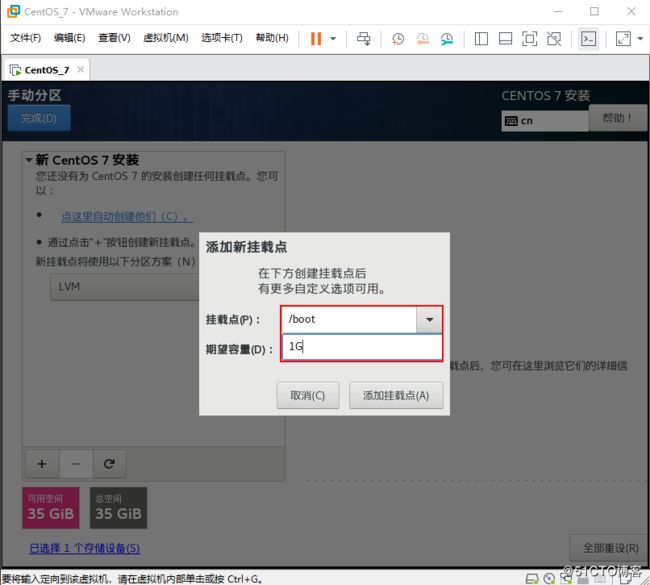Click the stretch guest display icon
The width and height of the screenshot is (650, 585).
coord(623,39)
